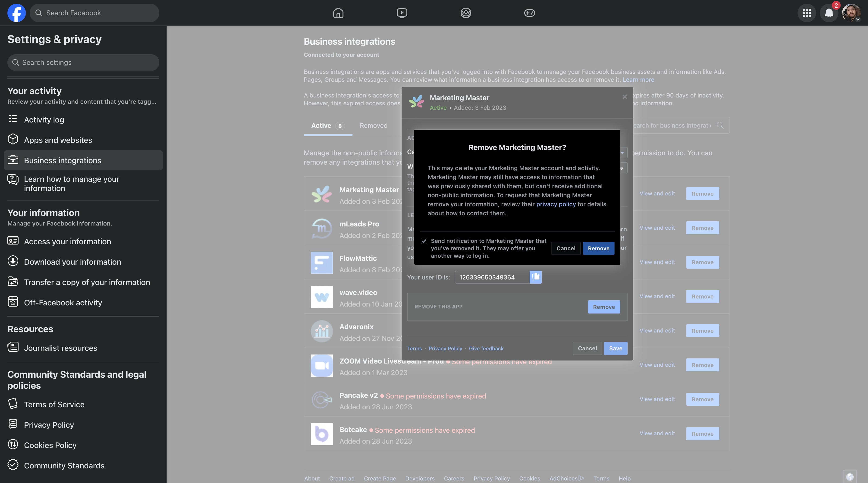Screen dimensions: 868x483
Task: Click the user ID text field
Action: [x=492, y=277]
